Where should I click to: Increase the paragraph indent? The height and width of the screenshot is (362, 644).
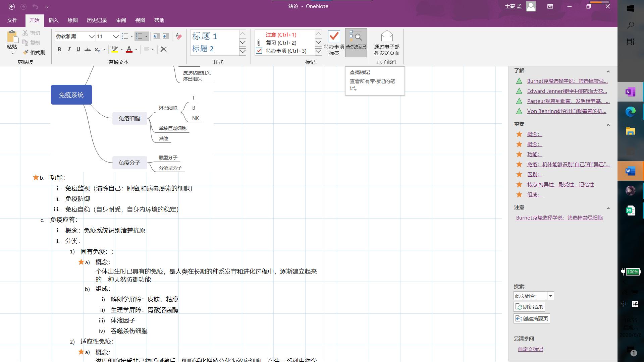point(166,36)
